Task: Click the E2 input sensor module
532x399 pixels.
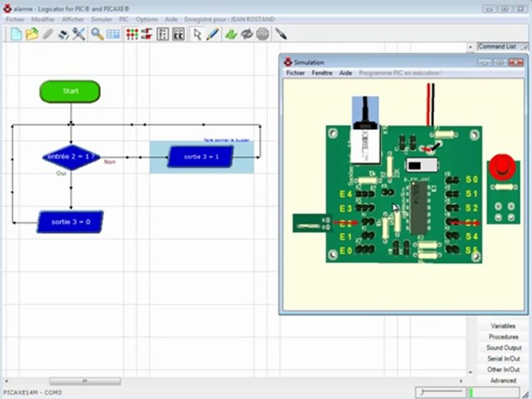Action: click(x=311, y=223)
